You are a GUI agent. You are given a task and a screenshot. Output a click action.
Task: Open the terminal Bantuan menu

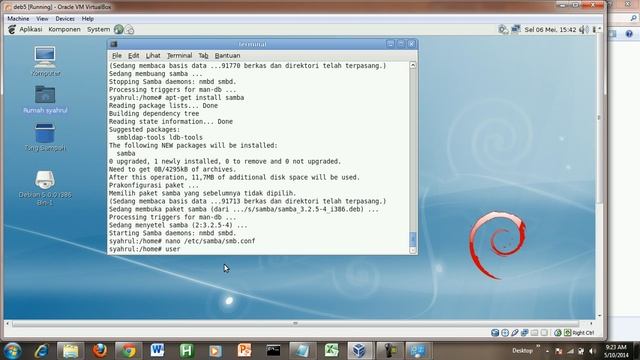pyautogui.click(x=227, y=56)
